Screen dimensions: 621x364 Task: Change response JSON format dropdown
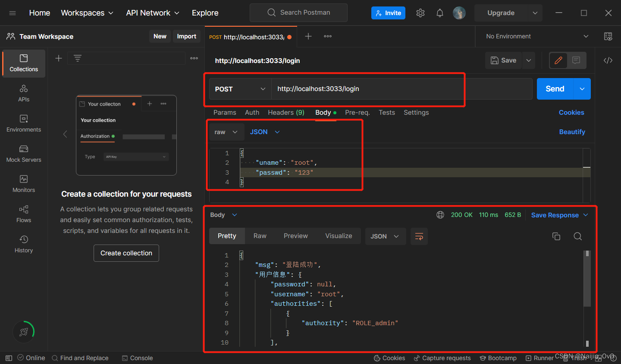pos(386,236)
